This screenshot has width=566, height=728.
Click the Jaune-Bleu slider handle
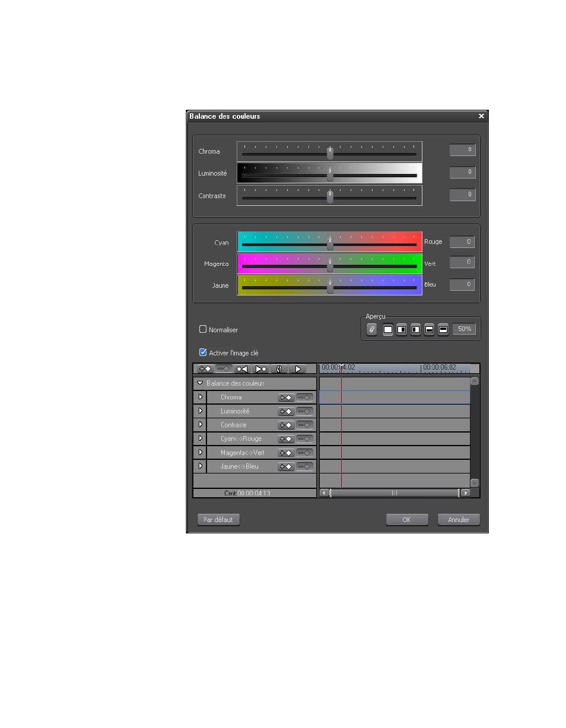coord(330,287)
